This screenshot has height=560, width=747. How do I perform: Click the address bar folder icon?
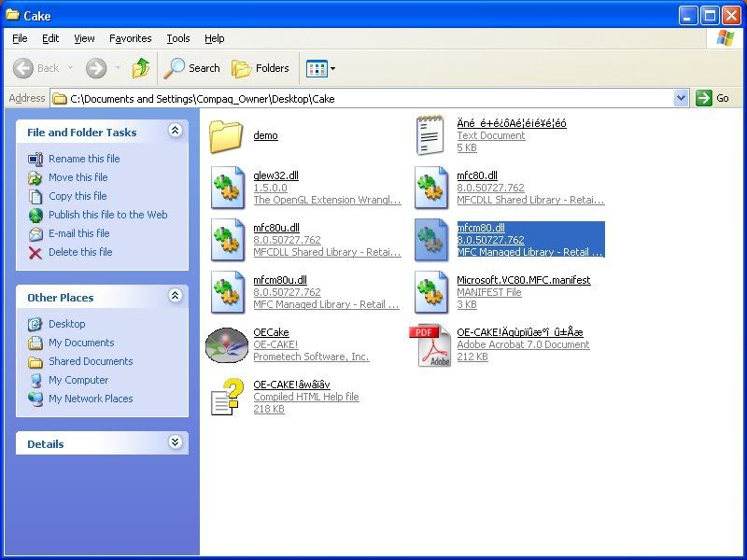tap(60, 99)
